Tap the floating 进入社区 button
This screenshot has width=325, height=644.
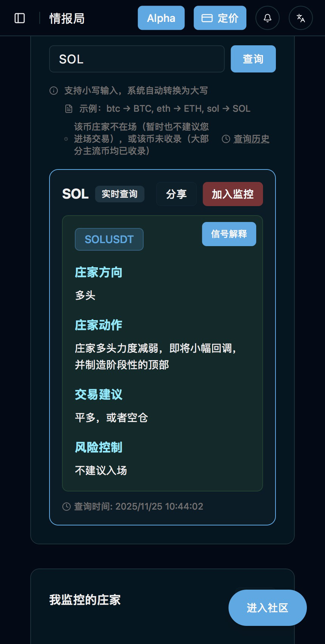point(268,608)
